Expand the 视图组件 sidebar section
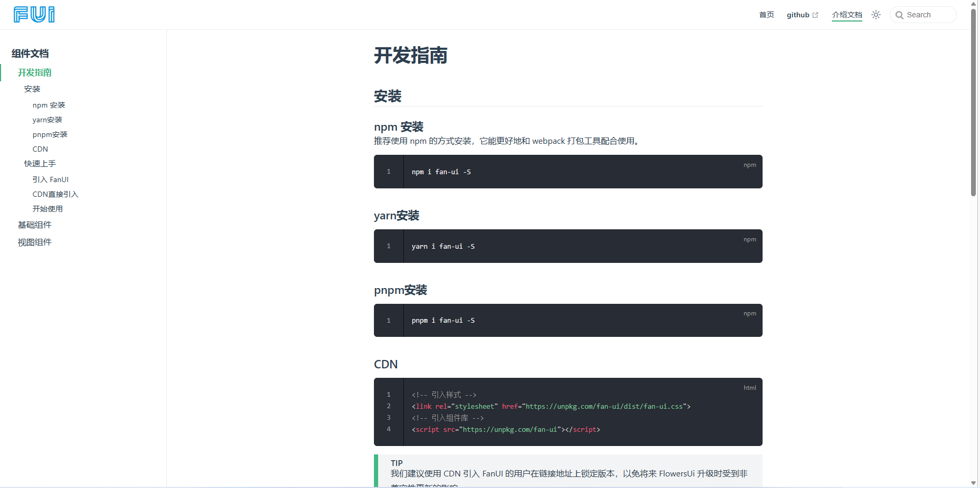 (35, 242)
